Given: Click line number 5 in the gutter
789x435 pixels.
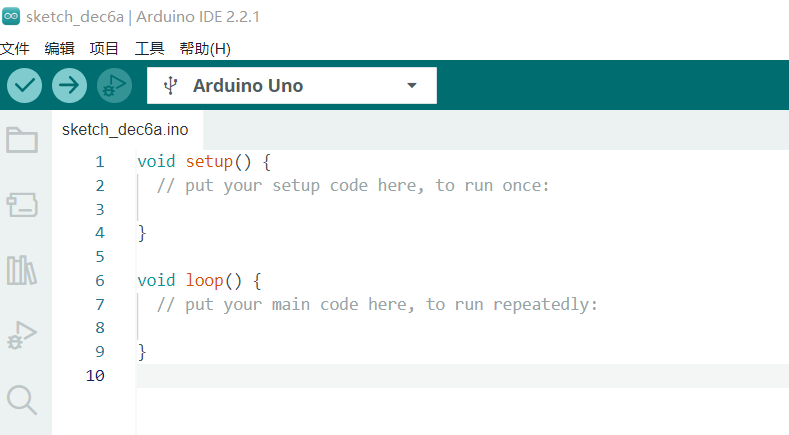Looking at the screenshot, I should coord(100,257).
